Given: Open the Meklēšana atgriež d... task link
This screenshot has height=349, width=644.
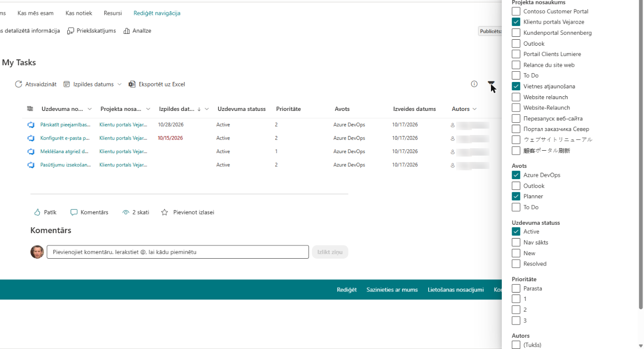Looking at the screenshot, I should point(65,152).
